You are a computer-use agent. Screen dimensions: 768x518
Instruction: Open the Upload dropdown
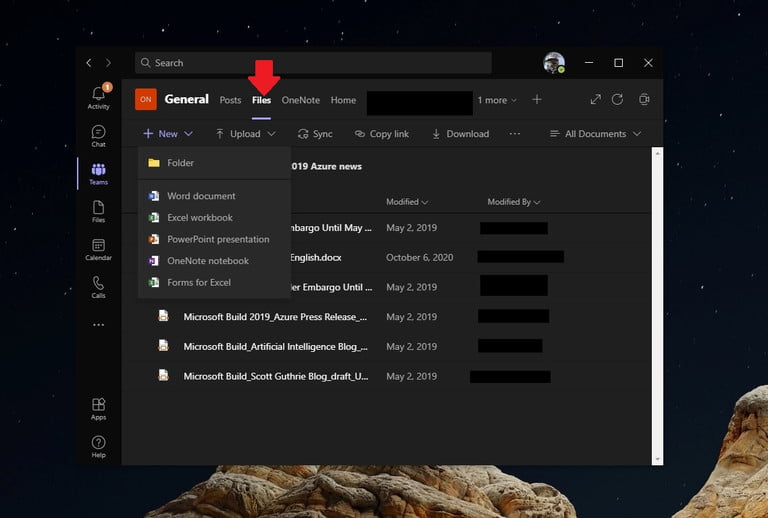[245, 134]
